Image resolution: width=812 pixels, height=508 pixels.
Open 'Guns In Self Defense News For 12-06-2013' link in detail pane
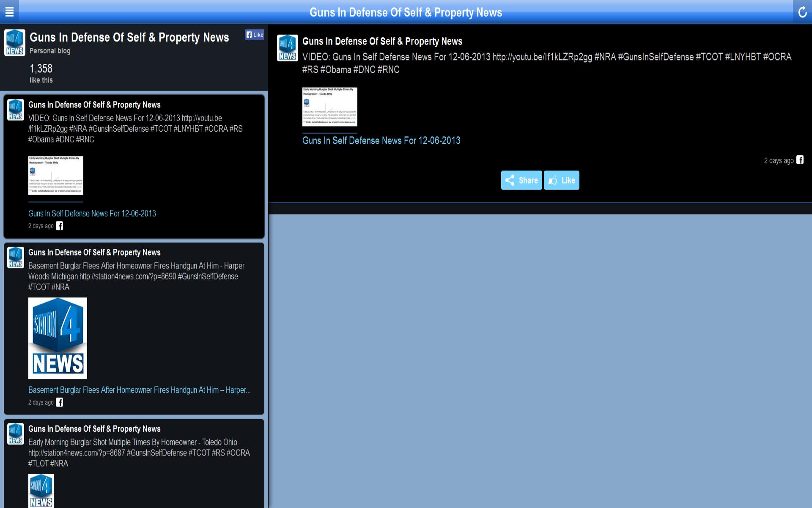[381, 141]
